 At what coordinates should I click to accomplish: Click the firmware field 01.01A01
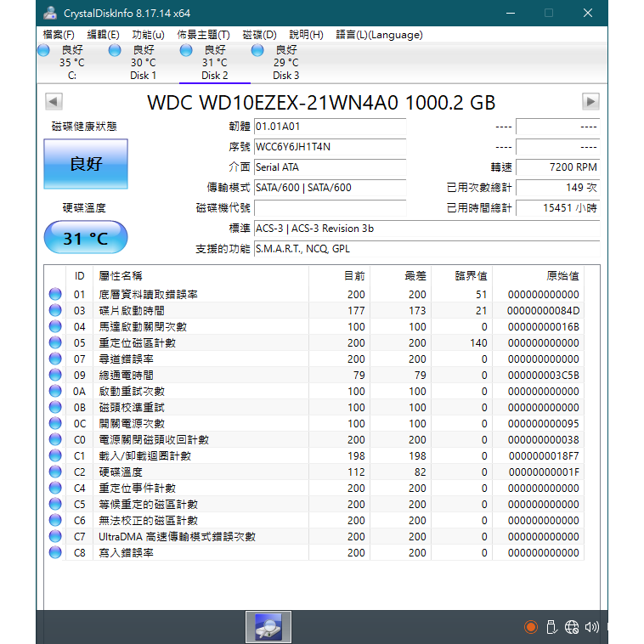pyautogui.click(x=330, y=127)
